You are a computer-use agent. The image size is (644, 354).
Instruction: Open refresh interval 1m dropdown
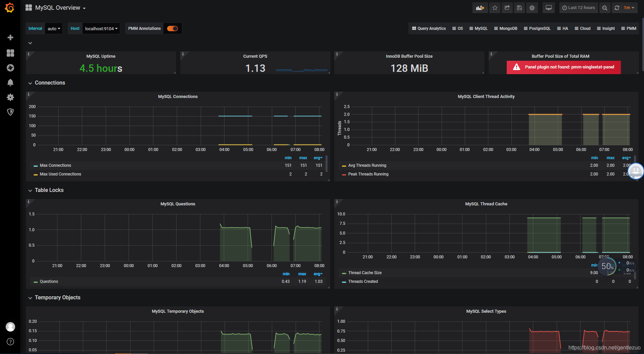[629, 8]
